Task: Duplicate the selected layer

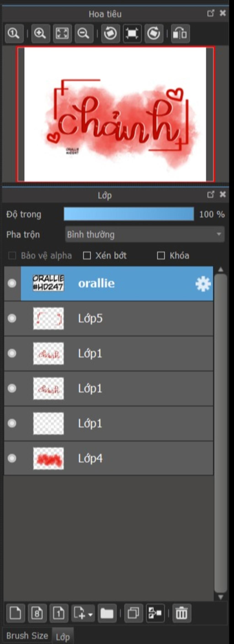Action: click(133, 613)
